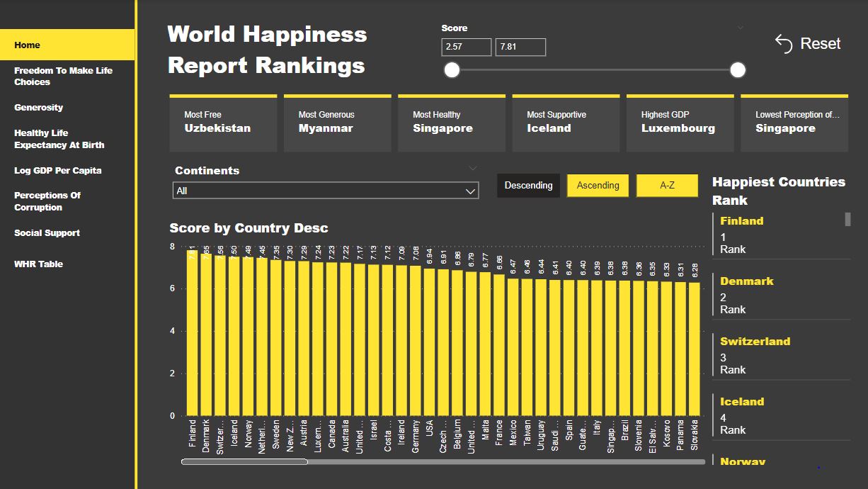Select the Italy bar in the chart
Viewport: 868px width, 489px height.
coord(597,348)
